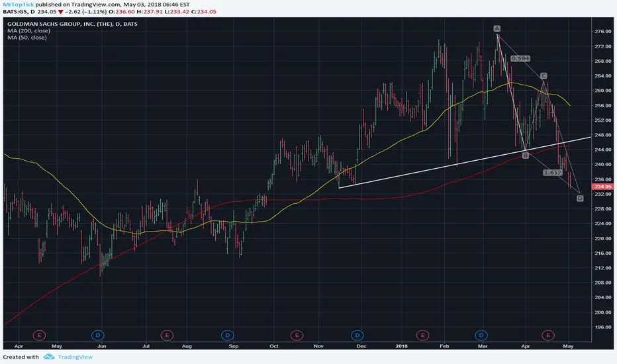Select pattern point label A
Viewport: 617px width, 364px height.
coord(497,28)
